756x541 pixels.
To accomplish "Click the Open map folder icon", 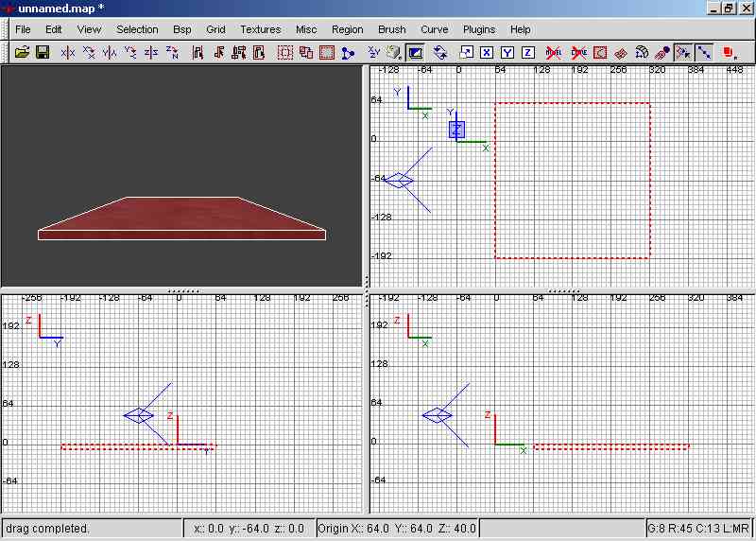I will (x=22, y=53).
